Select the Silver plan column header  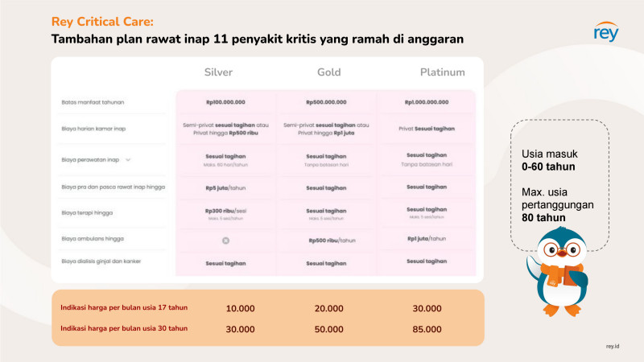click(x=218, y=72)
